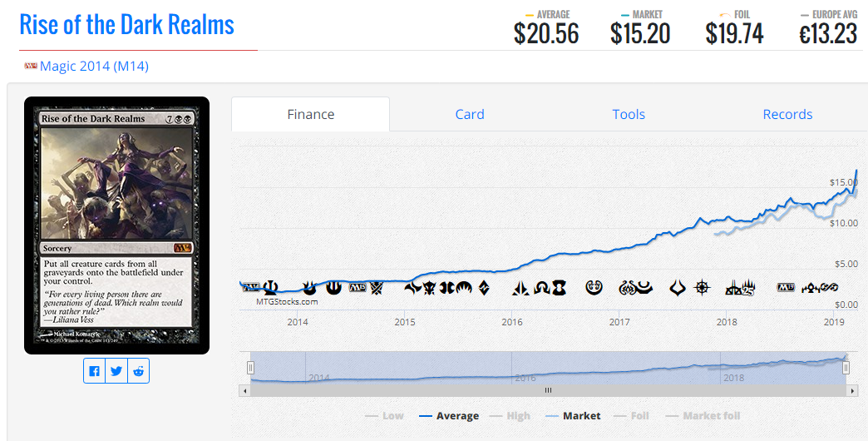Click Journey into Nyx set symbol
This screenshot has width=868, height=441.
point(333,288)
